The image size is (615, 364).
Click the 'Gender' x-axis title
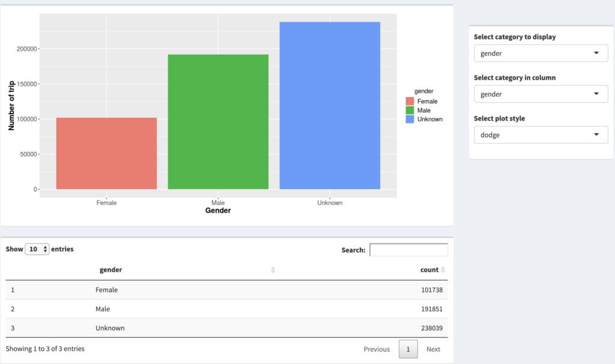(218, 211)
